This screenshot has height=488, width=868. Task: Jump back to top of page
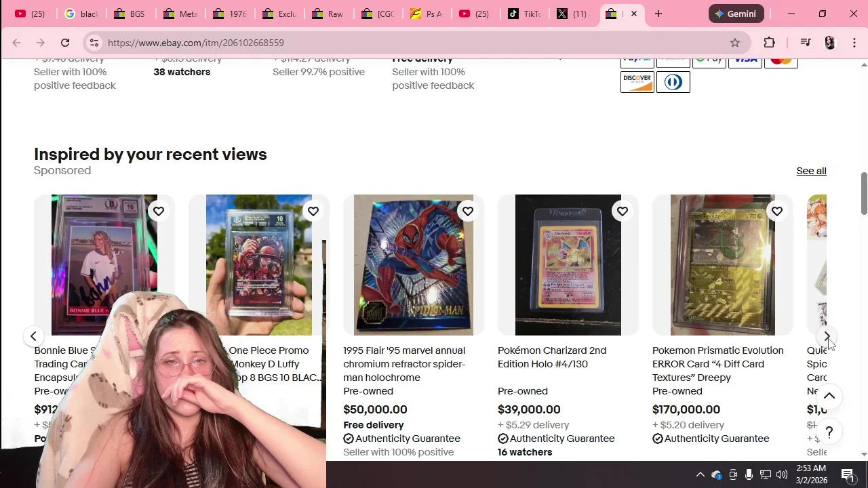pos(829,396)
